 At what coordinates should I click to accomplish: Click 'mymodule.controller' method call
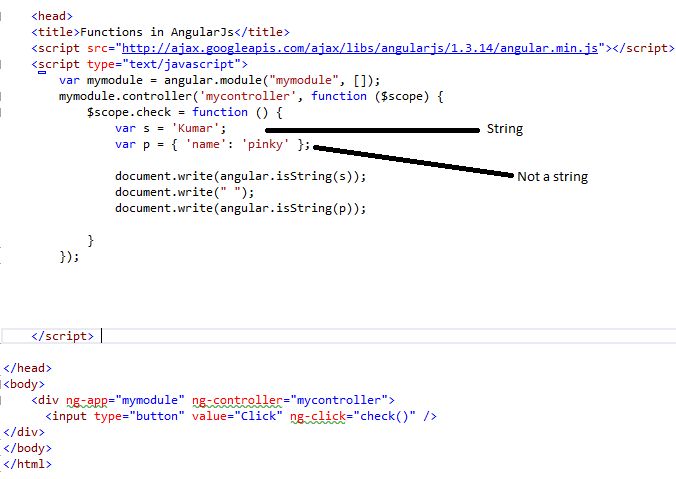point(125,96)
